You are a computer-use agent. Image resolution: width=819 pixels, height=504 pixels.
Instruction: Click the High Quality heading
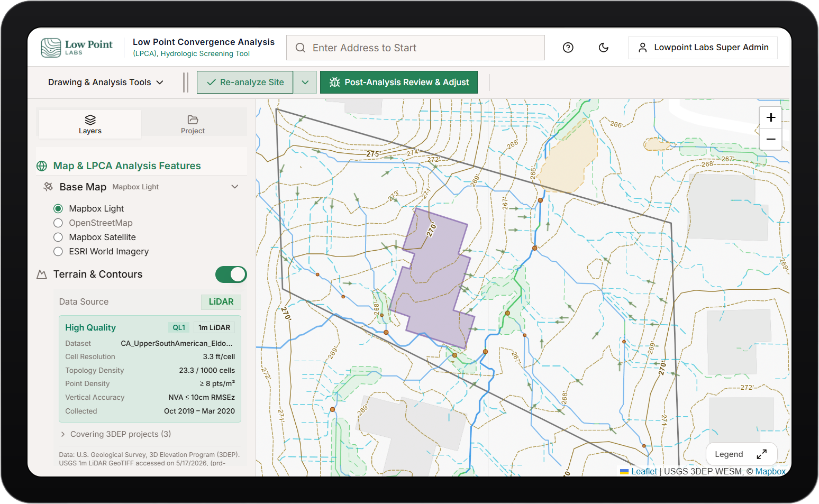(90, 328)
